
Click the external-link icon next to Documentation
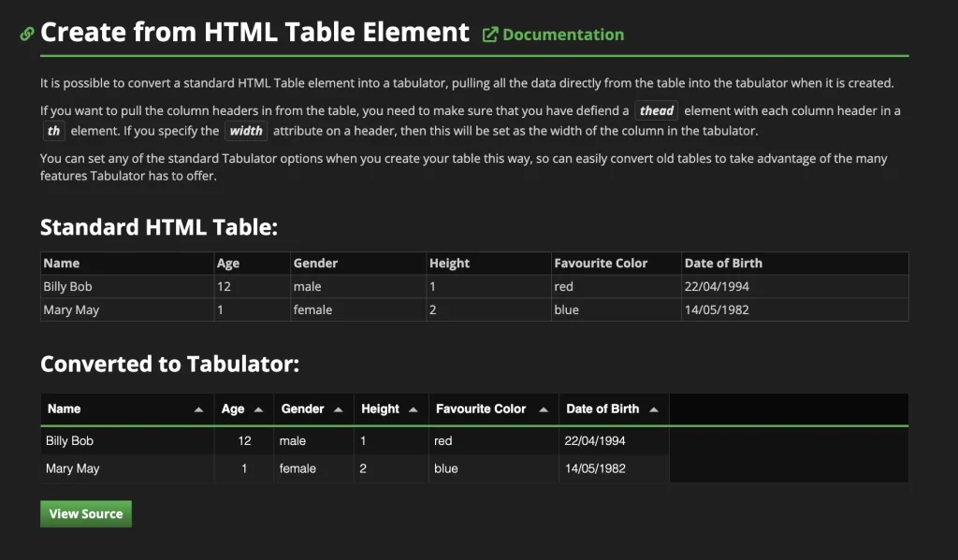[488, 33]
